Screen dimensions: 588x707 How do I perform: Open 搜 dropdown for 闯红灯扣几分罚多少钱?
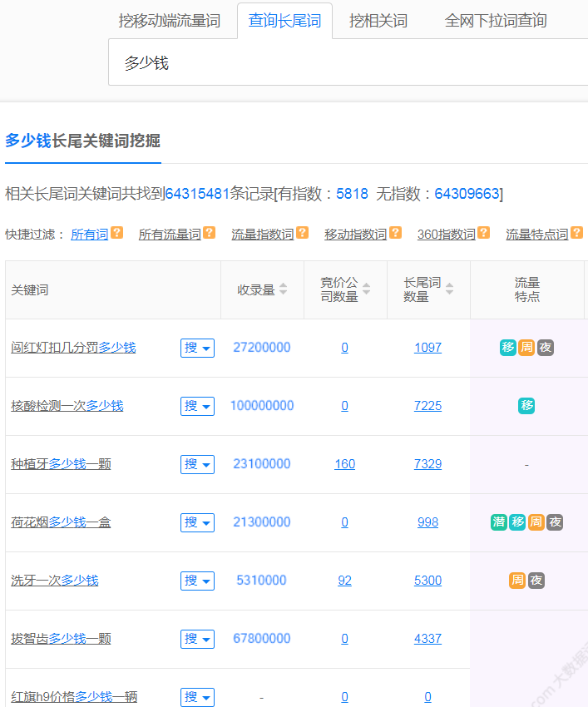197,348
